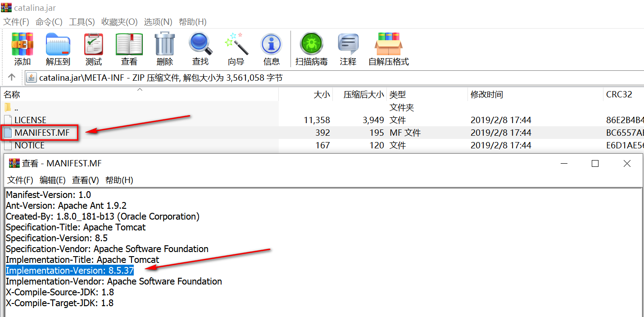Click the 'Implementation-Vendor' line

pyautogui.click(x=114, y=281)
